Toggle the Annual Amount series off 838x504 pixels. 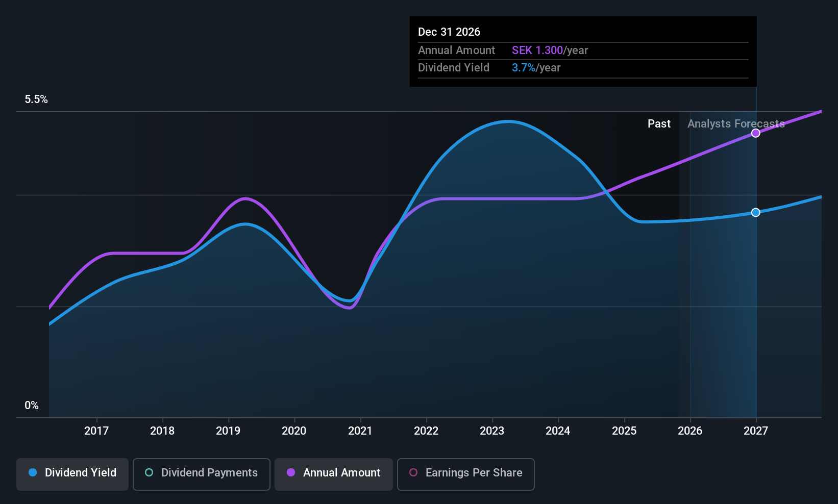click(x=333, y=473)
